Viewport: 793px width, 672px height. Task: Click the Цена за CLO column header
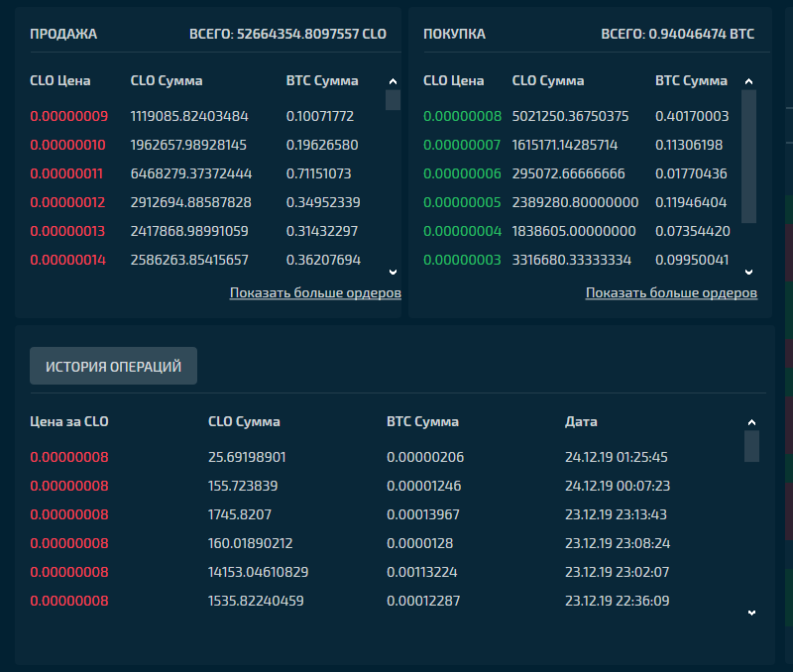[69, 421]
